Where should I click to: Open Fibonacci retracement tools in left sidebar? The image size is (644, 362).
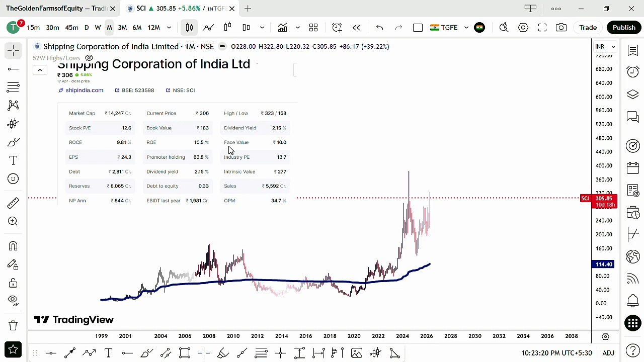(13, 87)
